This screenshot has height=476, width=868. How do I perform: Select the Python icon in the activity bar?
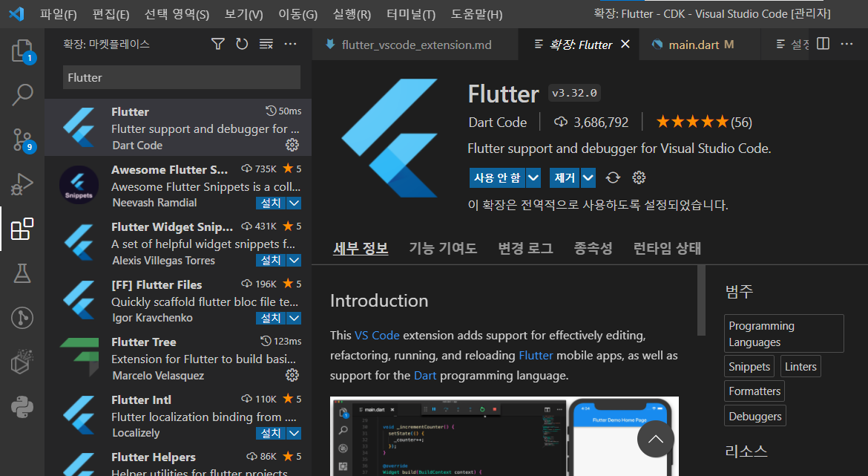24,407
